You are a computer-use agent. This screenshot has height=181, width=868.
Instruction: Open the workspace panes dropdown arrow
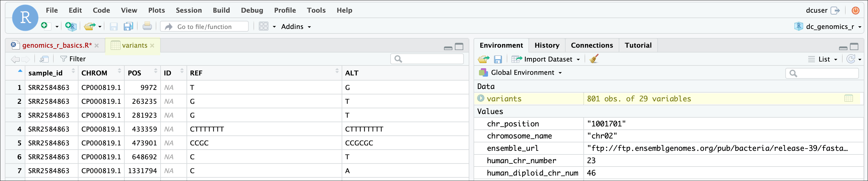(274, 27)
